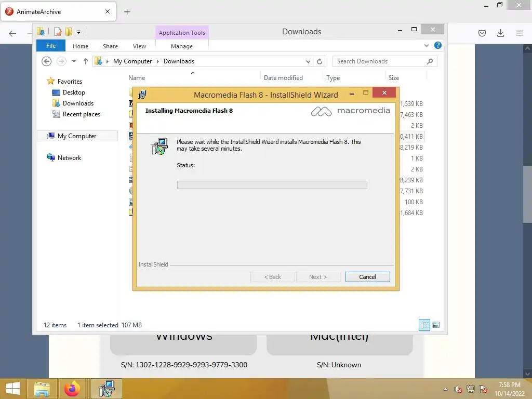Click the 8,219 KB size cell
The height and width of the screenshot is (399, 532).
411,147
